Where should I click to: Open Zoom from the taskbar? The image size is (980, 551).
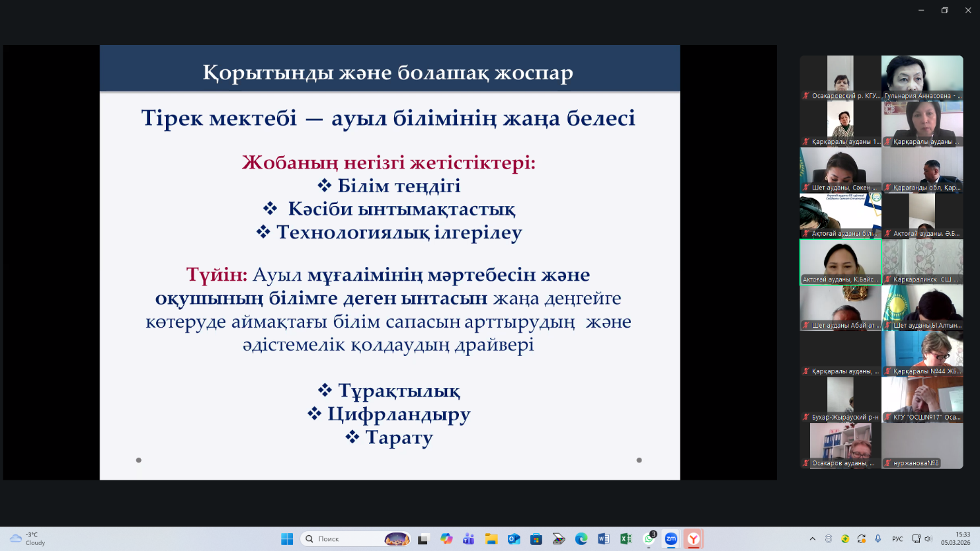[671, 539]
